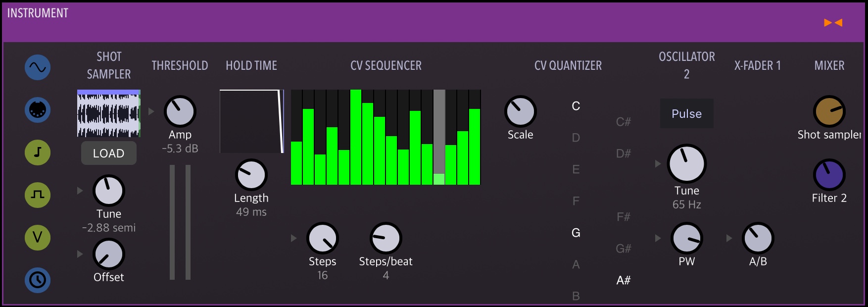
Task: Click the sequencer Steps knob
Action: 323,238
